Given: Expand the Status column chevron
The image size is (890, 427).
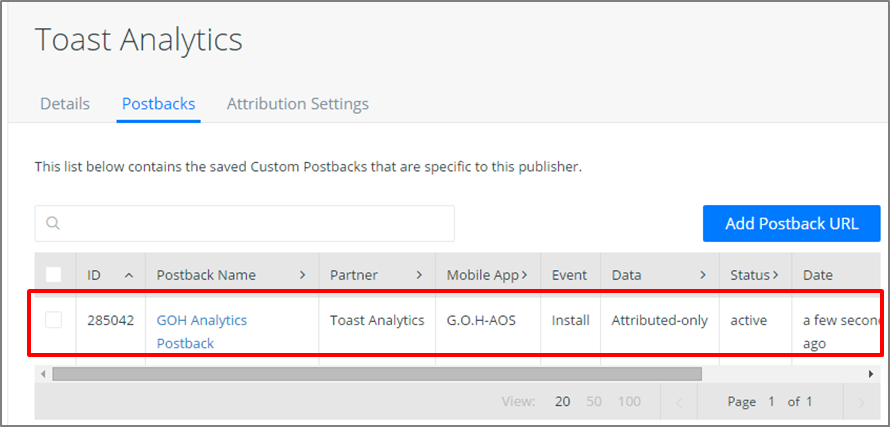Looking at the screenshot, I should [774, 275].
